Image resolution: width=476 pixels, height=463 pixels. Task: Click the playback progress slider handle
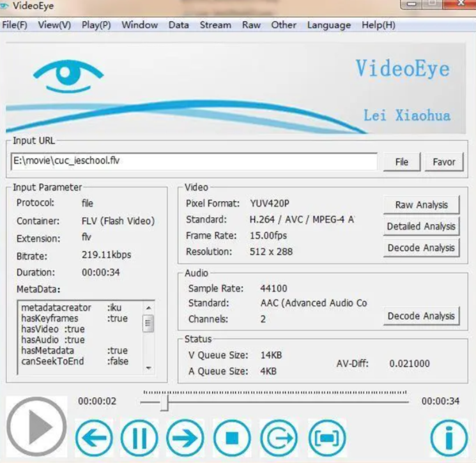(x=164, y=402)
